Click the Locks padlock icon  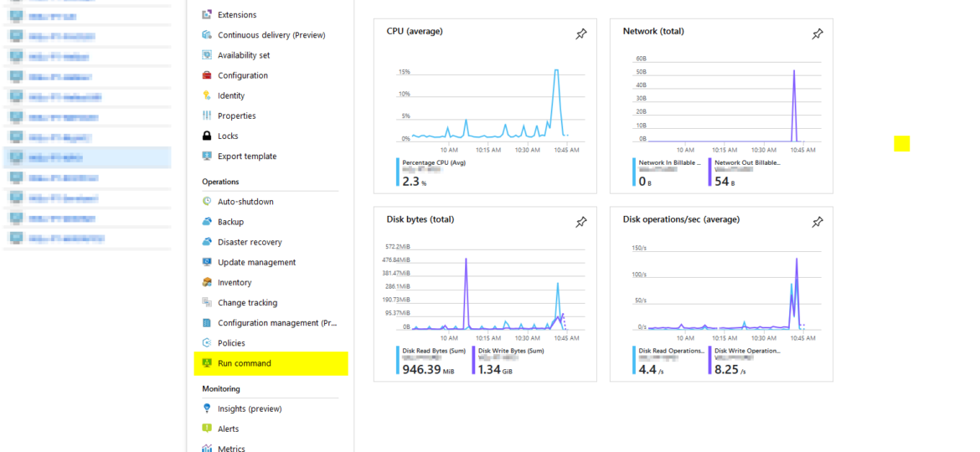(207, 136)
